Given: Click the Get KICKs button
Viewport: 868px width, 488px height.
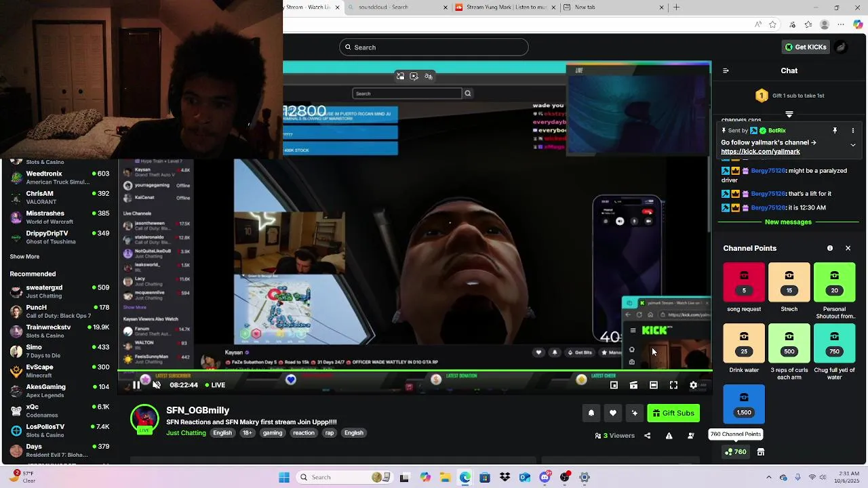Looking at the screenshot, I should [806, 47].
